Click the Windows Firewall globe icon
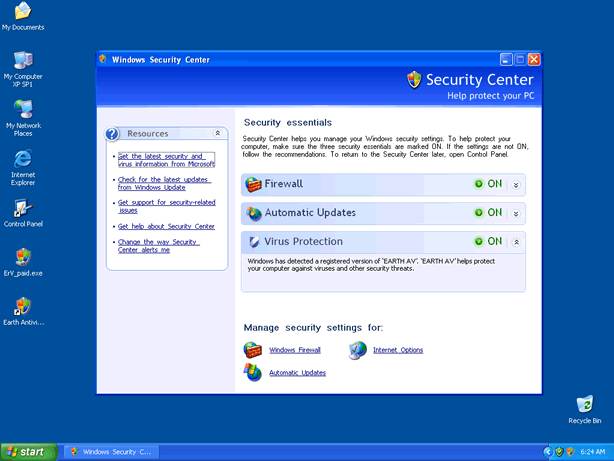Screen dimensions: 614x461 (253, 350)
